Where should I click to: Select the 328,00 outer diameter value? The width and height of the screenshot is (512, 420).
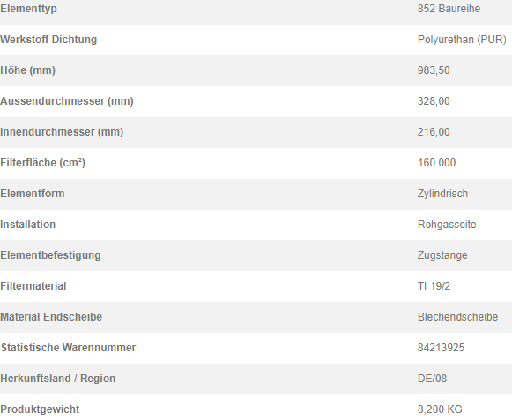[x=434, y=101]
